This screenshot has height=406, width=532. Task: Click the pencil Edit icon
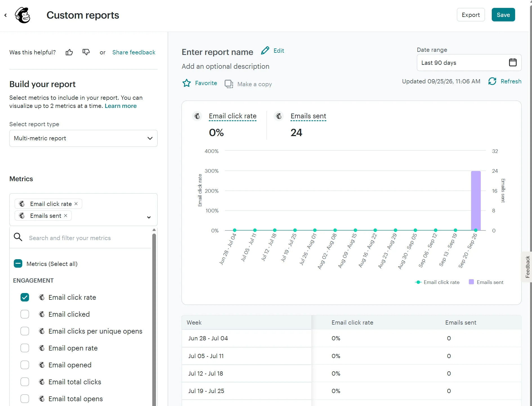coord(265,51)
